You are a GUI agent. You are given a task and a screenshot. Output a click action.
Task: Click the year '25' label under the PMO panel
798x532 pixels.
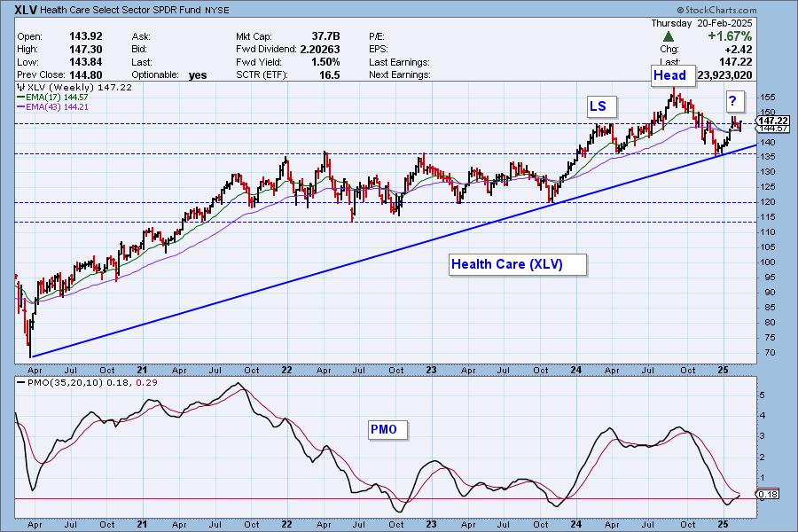coord(723,524)
